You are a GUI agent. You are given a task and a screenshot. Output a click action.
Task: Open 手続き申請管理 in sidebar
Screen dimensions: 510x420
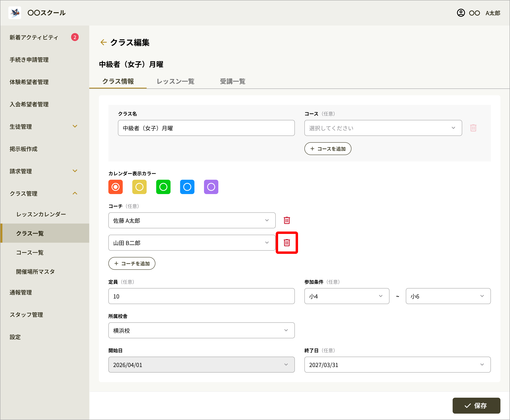click(44, 60)
